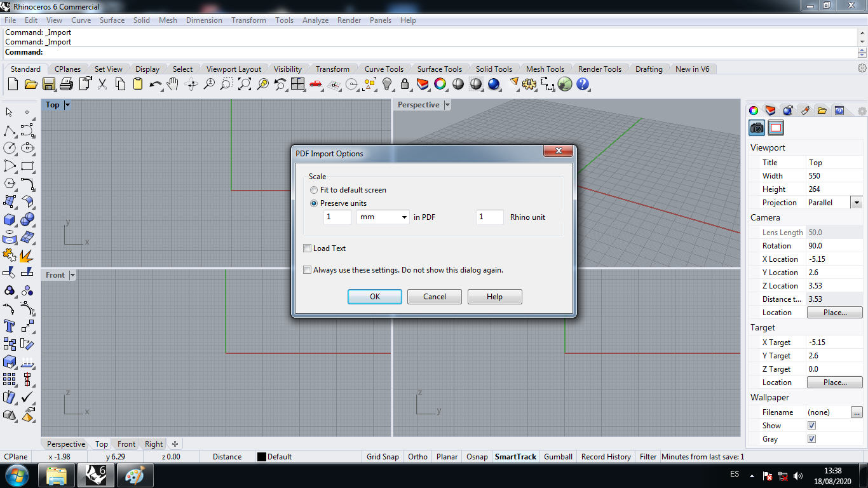The image size is (868, 488).
Task: Click the volume icon in system tray
Action: [x=797, y=475]
